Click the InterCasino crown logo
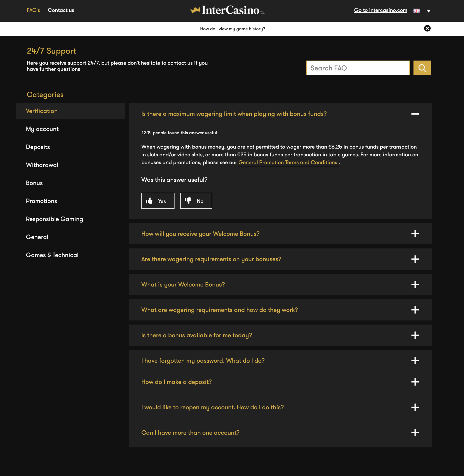 (x=227, y=10)
